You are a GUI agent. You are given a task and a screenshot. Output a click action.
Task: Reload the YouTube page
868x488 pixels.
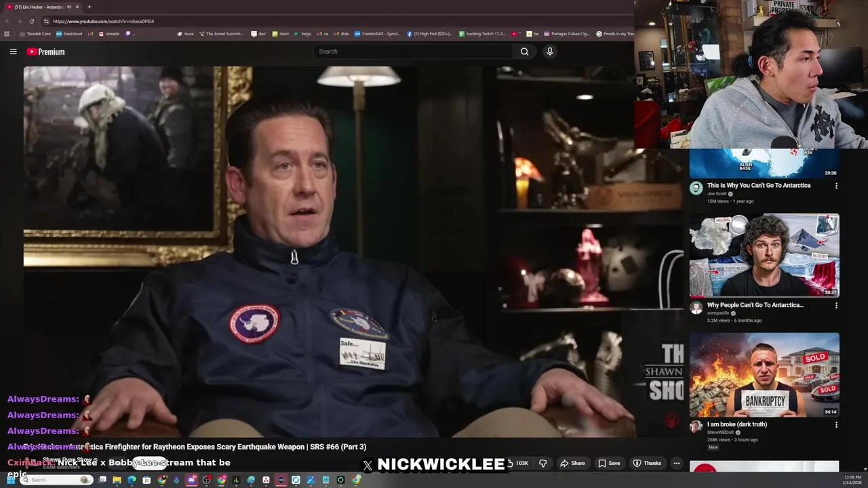coord(31,21)
